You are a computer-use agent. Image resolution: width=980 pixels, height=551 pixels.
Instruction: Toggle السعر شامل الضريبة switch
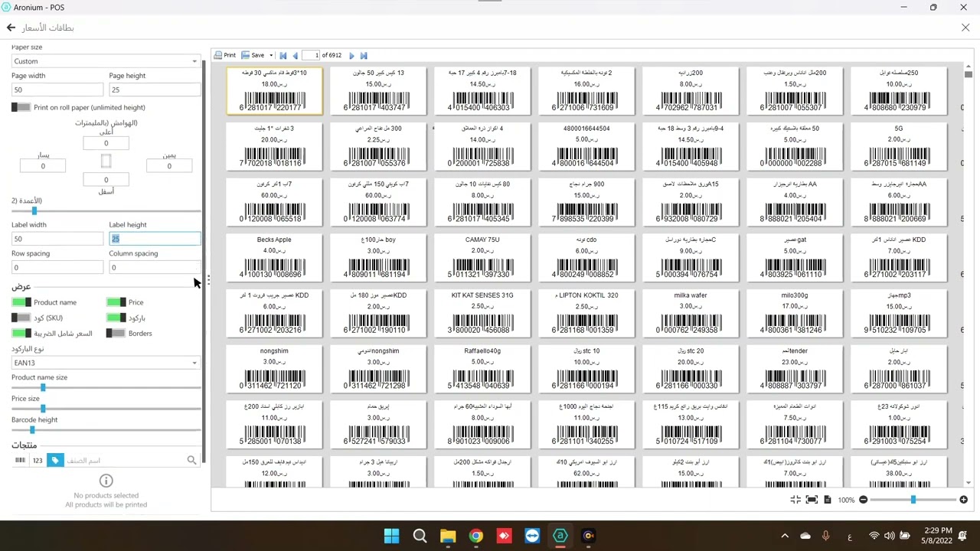click(21, 333)
